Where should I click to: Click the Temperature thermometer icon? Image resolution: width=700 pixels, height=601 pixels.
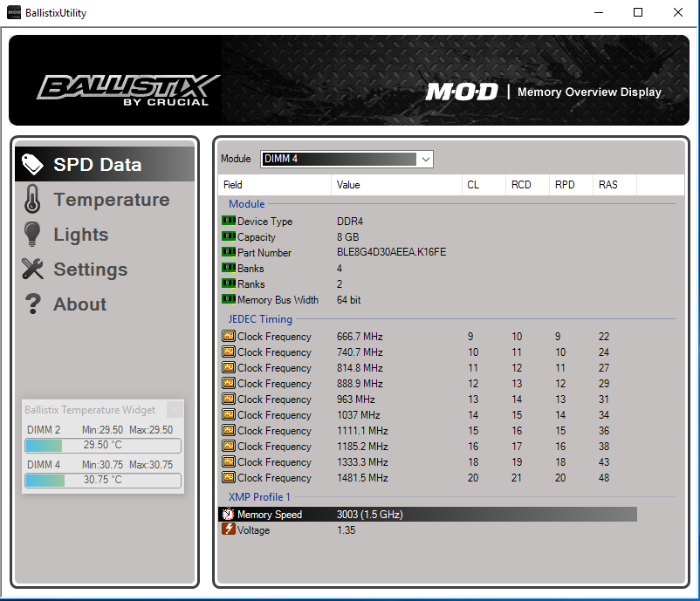(32, 199)
